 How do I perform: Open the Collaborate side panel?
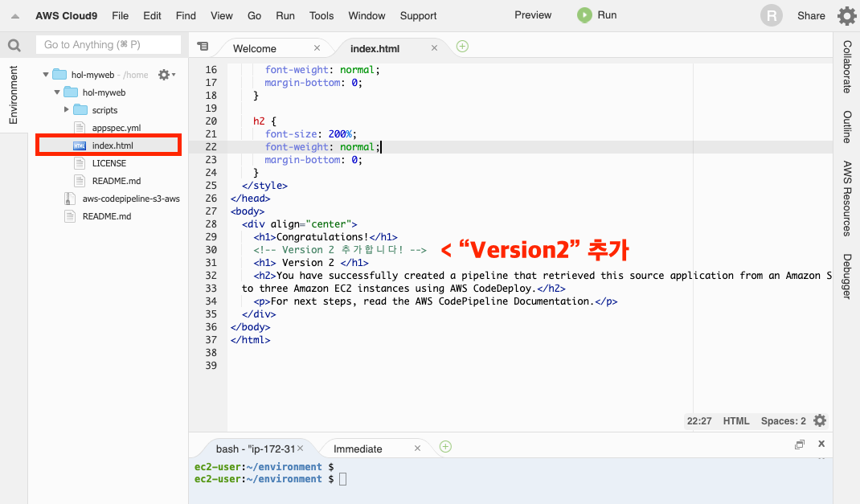pos(847,67)
